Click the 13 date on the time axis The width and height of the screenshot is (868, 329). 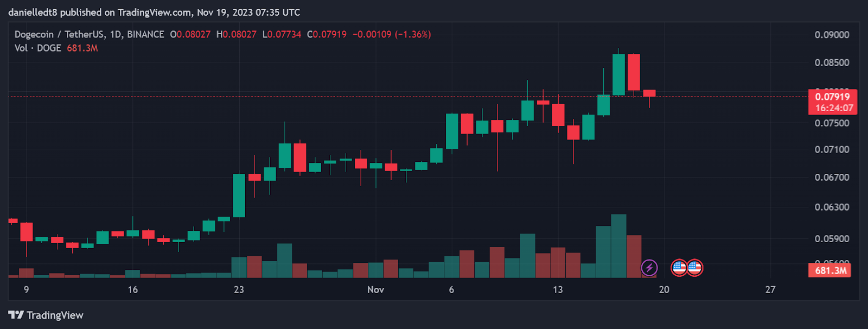pos(558,290)
